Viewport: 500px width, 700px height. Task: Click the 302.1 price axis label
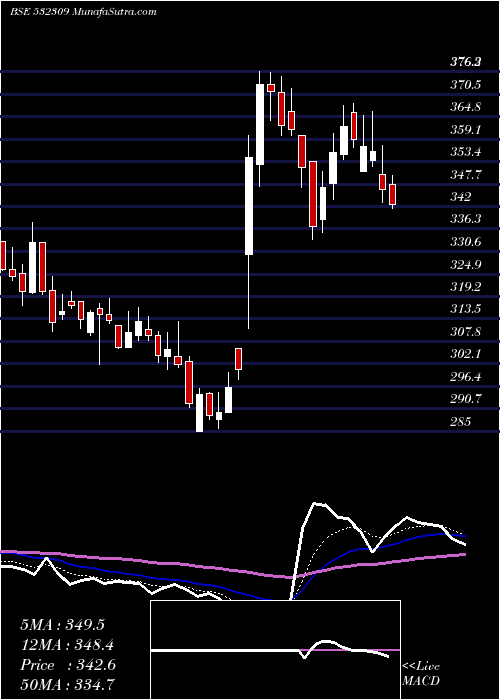[x=466, y=354]
